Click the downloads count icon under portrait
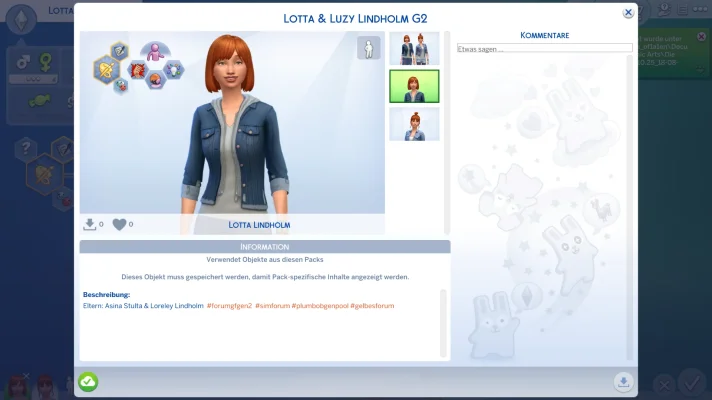 coord(91,224)
